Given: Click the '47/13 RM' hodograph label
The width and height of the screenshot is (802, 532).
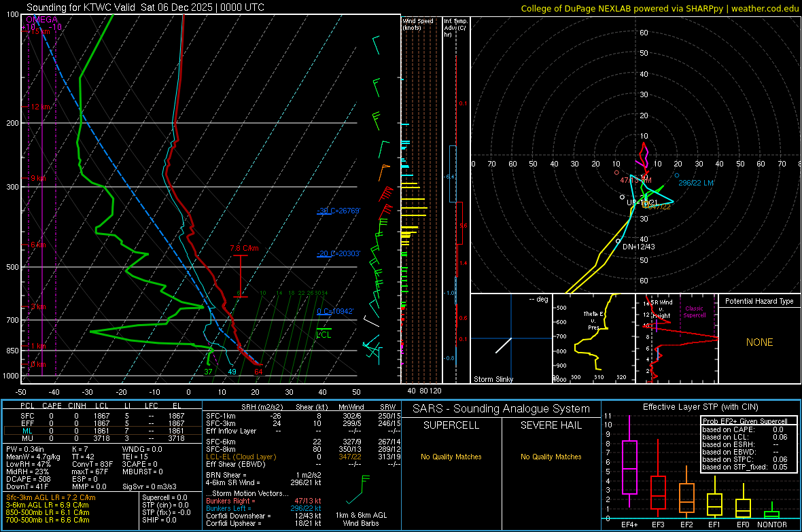Looking at the screenshot, I should [635, 180].
